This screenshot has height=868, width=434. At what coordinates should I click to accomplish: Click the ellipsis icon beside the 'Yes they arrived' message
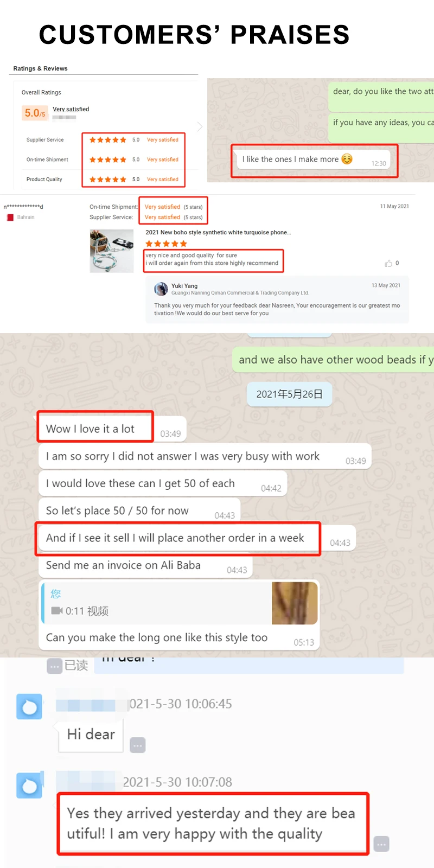(381, 844)
